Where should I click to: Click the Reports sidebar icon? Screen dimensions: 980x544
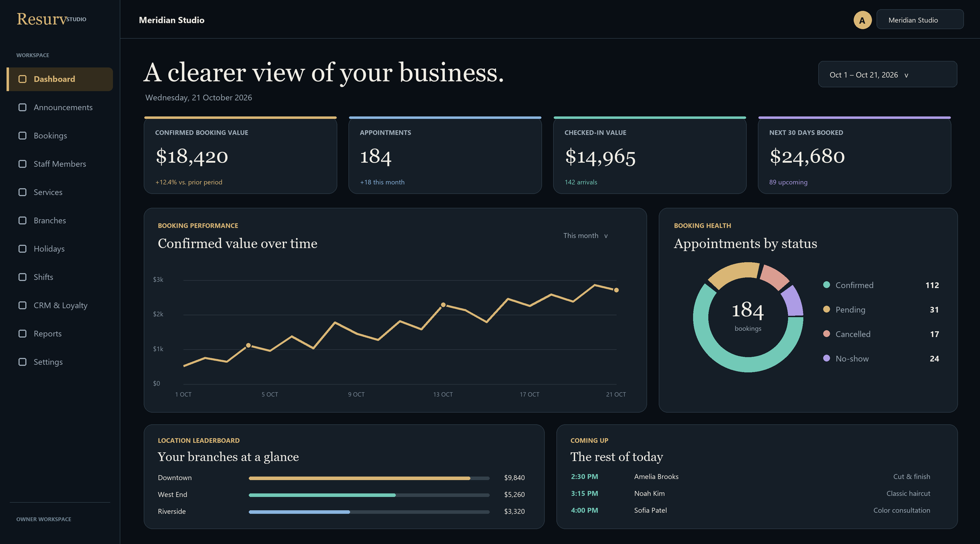(x=22, y=333)
